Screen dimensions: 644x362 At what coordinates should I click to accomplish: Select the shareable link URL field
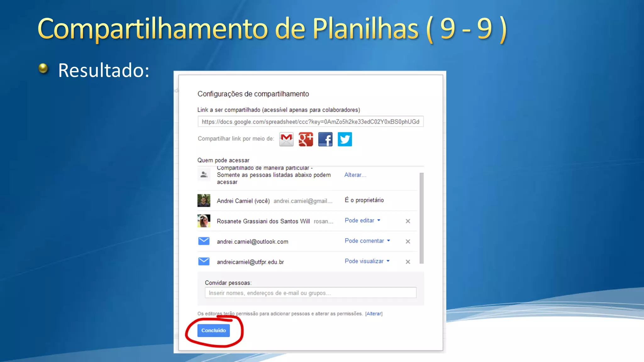click(310, 122)
